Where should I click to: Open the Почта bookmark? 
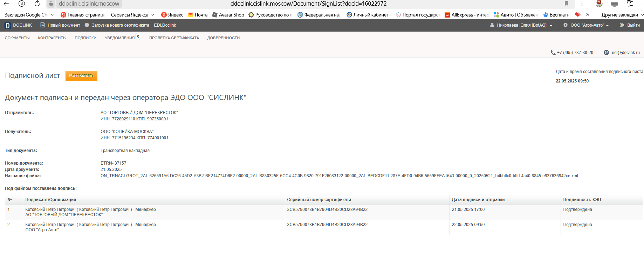198,15
